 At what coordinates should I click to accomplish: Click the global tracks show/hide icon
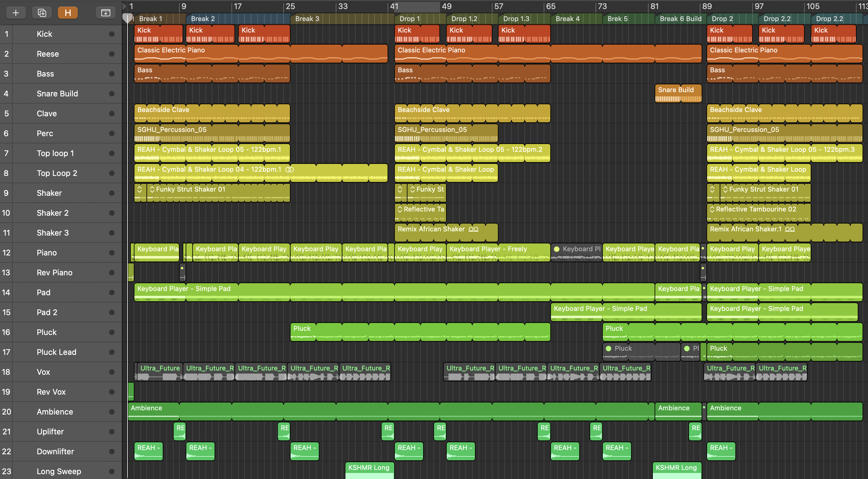point(105,13)
